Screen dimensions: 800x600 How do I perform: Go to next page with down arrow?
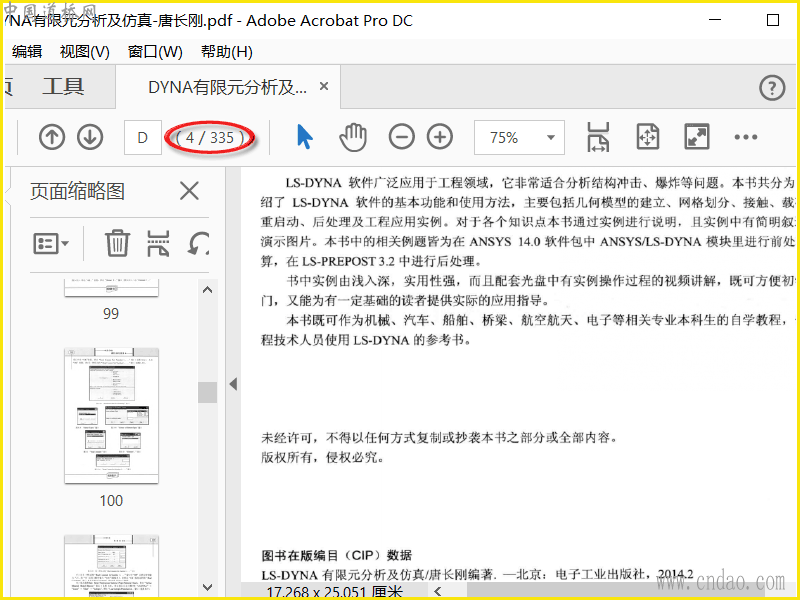[90, 137]
